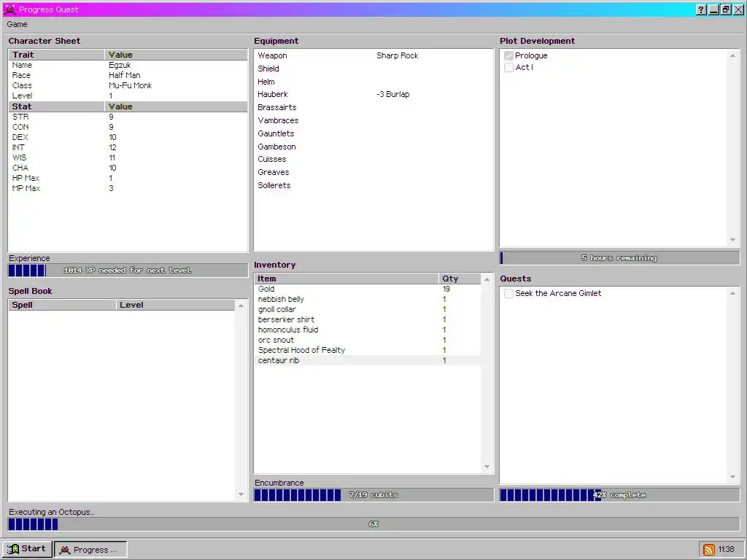747x560 pixels.
Task: Close the Progress Quest window
Action: click(x=738, y=9)
